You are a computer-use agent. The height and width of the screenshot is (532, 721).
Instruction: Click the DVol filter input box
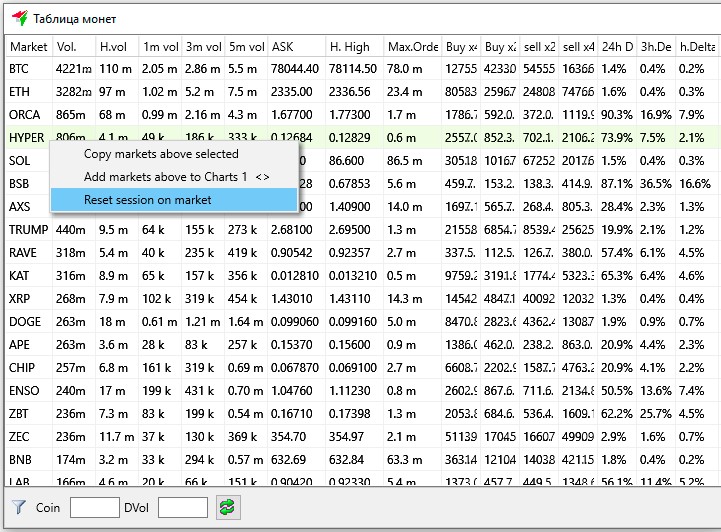pos(182,508)
